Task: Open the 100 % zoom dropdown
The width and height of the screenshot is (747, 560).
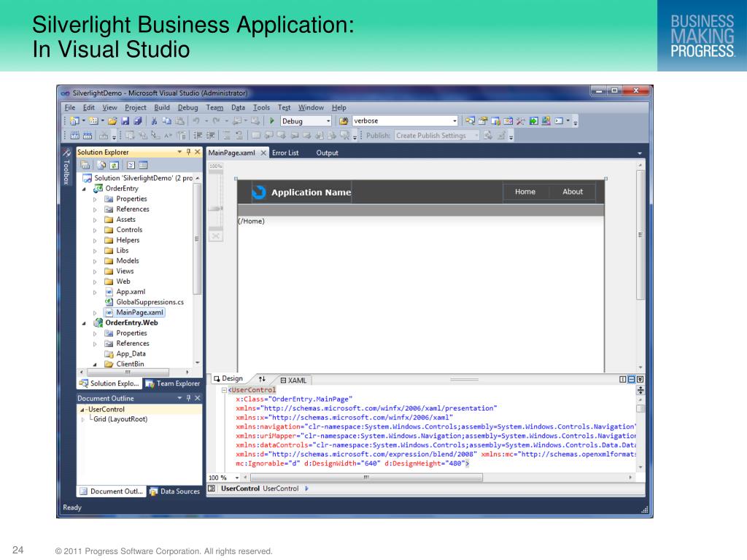Action: click(237, 478)
